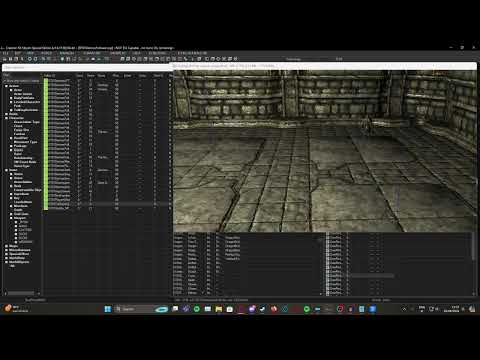Collapse the Actors tree category
Viewport: 480px width, 360px height.
coord(6,86)
